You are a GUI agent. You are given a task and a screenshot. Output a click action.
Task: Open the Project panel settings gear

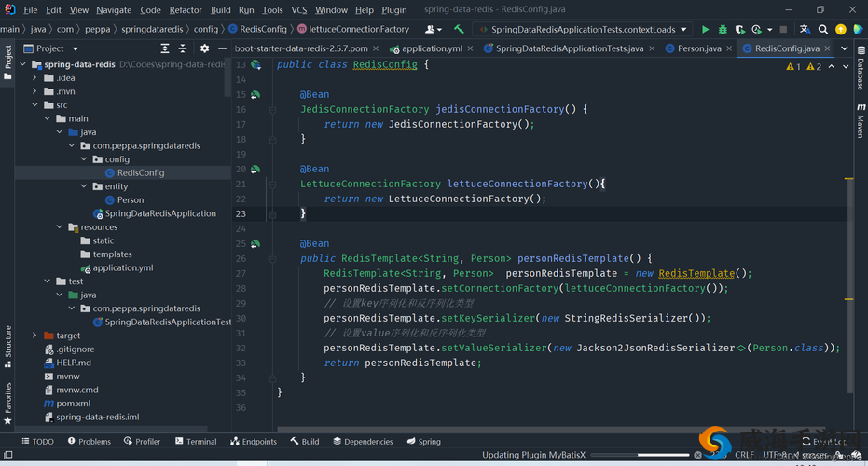pos(204,48)
